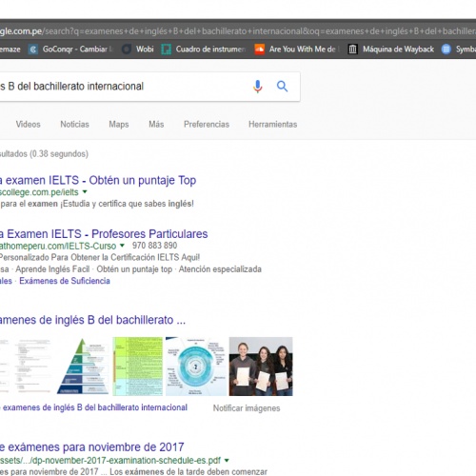Open the GoConqr bookmark icon
476x476 pixels.
(x=33, y=50)
